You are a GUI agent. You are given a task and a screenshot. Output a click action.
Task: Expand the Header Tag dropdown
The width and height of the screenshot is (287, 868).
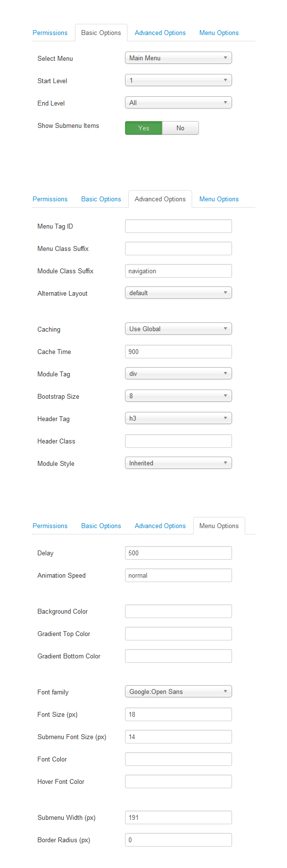179,418
